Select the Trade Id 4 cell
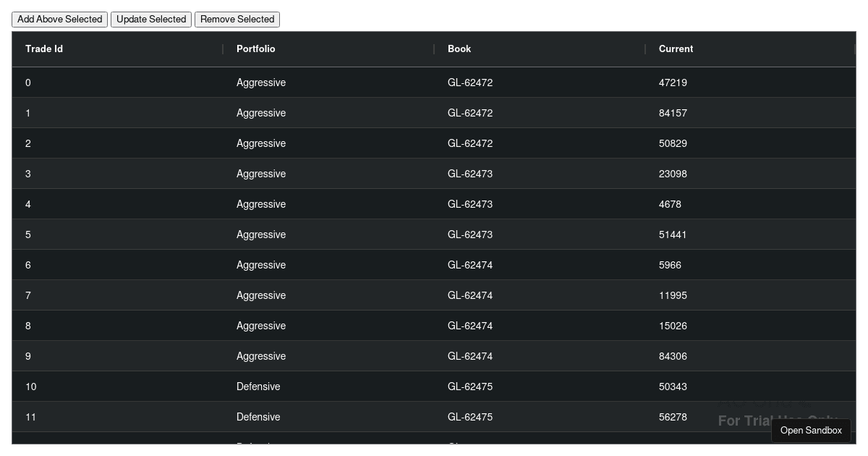 coord(118,204)
